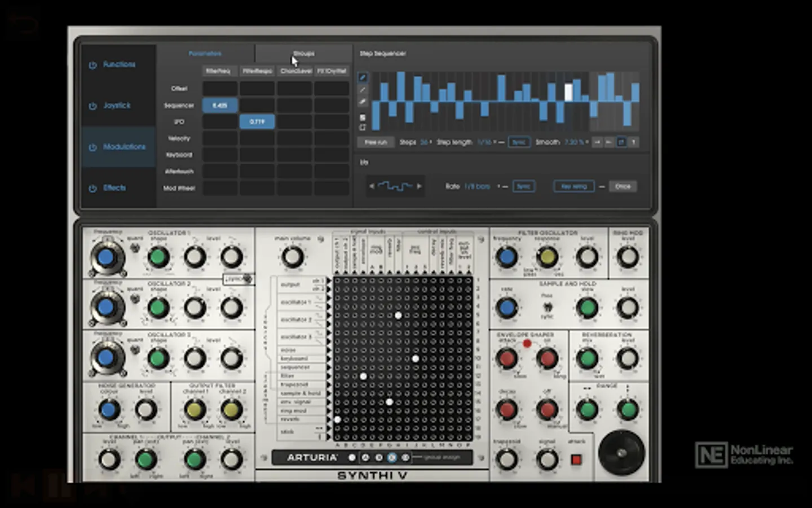Toggle the step sequencer Sync button
Screen dimensions: 812x508
pyautogui.click(x=519, y=142)
